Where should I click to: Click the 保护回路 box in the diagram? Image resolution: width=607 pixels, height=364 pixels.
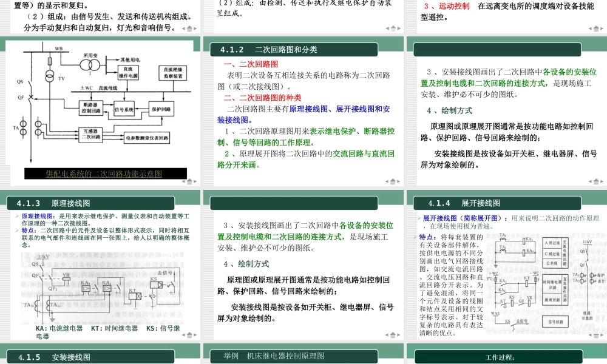(x=161, y=109)
